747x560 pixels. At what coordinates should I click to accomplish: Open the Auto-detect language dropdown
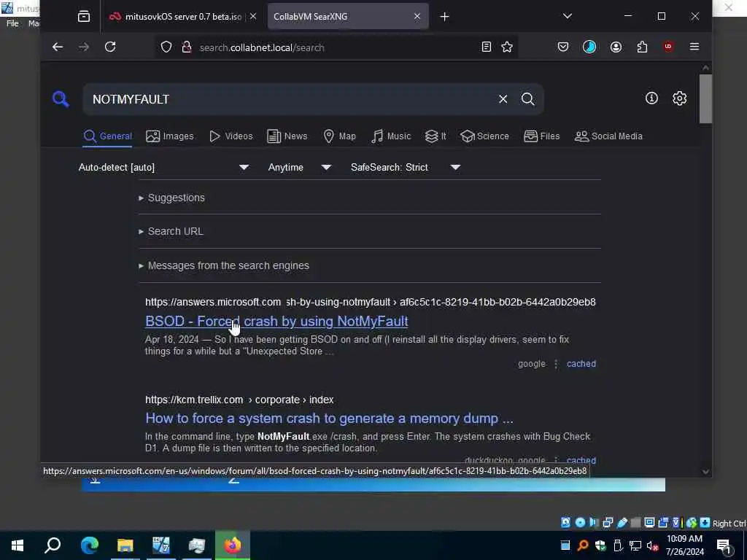tap(164, 167)
